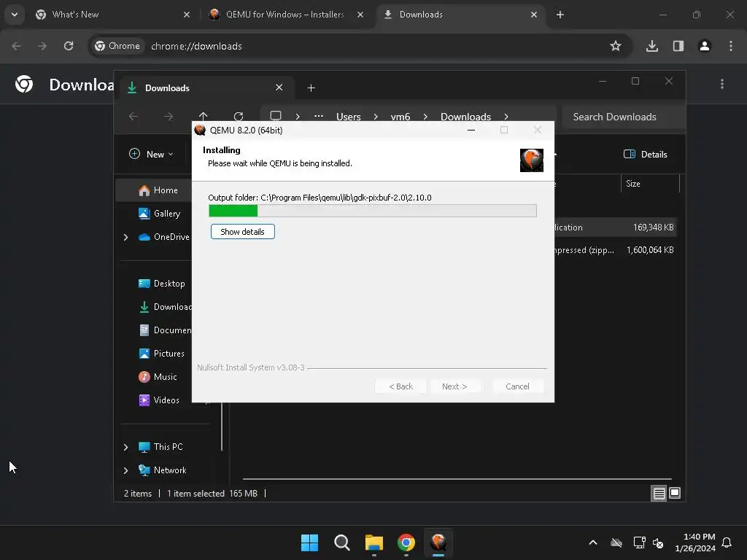
Task: Open taskbar clock and date
Action: coord(695,542)
